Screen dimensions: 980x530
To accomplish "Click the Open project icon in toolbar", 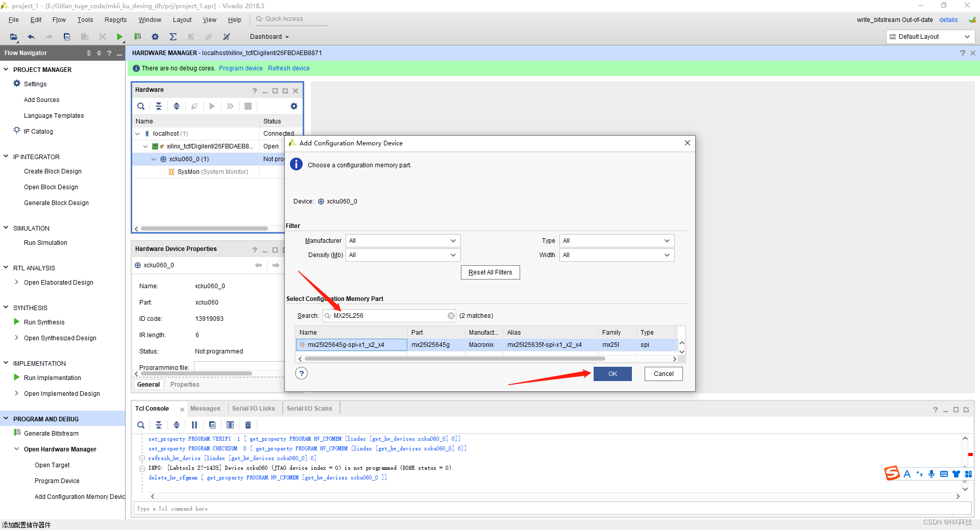I will tap(14, 37).
